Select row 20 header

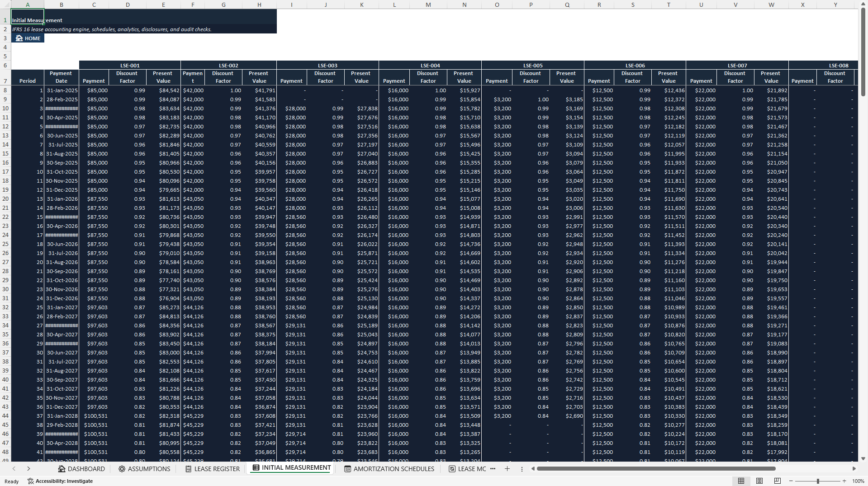[x=5, y=199]
